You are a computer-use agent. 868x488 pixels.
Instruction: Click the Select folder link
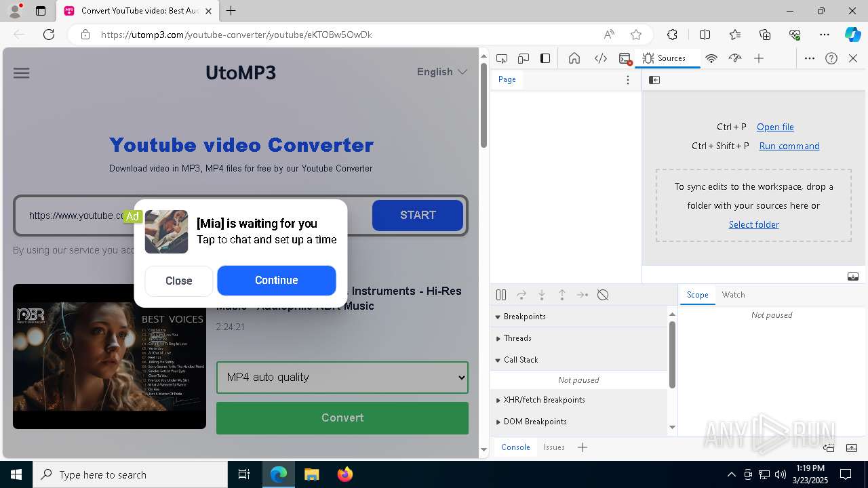(x=754, y=224)
